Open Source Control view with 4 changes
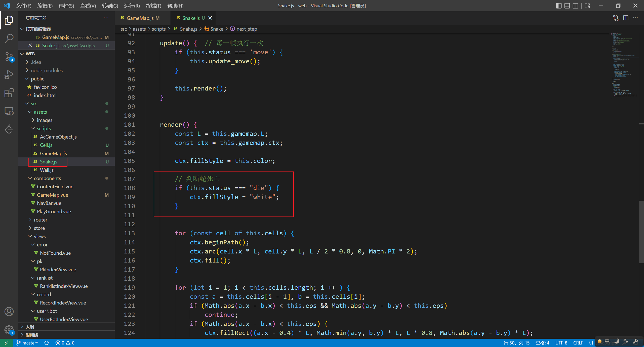The image size is (644, 347). (x=9, y=57)
